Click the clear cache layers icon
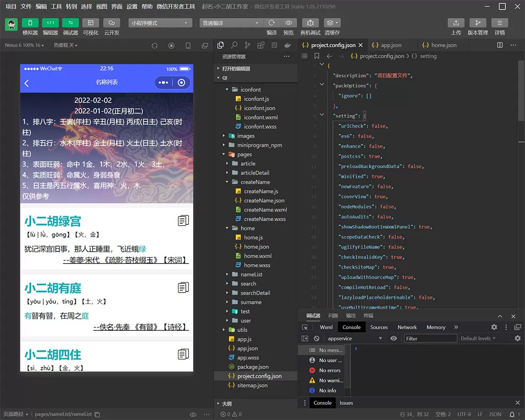Viewport: 525px width, 420px height. point(332,23)
